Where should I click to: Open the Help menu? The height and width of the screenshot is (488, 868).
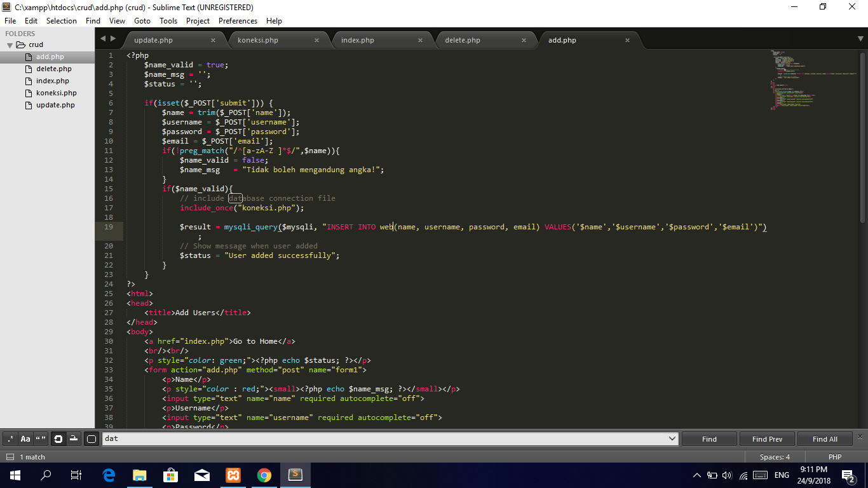(x=274, y=20)
